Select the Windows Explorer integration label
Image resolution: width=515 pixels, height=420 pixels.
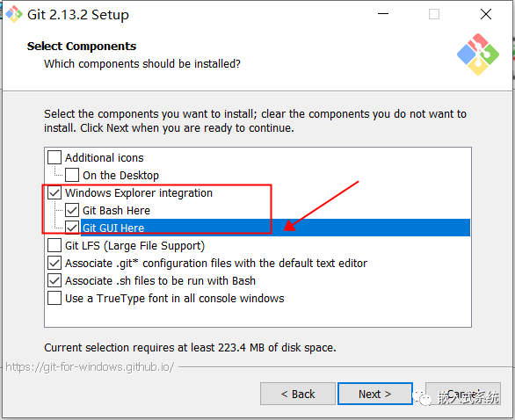(139, 192)
